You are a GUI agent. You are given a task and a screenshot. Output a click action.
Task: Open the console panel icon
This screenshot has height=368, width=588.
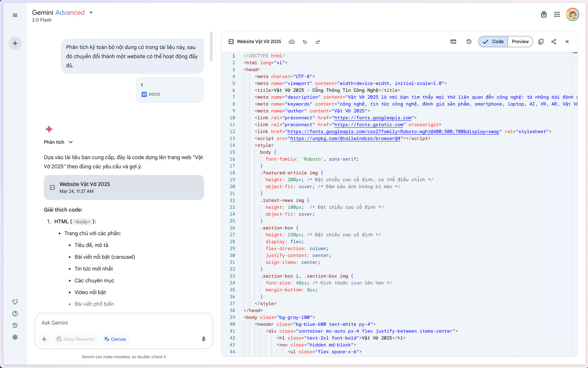[x=453, y=42]
